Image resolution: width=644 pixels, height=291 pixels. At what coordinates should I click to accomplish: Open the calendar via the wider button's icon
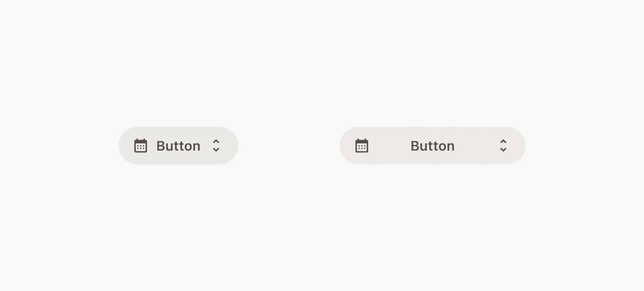(362, 145)
